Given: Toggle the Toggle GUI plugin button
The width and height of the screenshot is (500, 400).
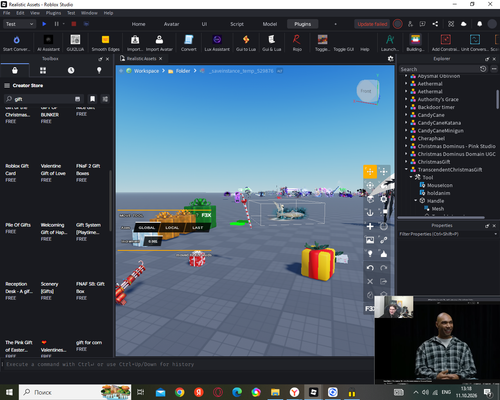Looking at the screenshot, I should point(344,49).
